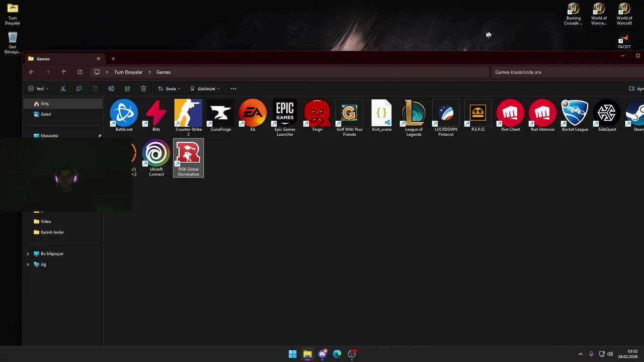Open Giriş in the sidebar
644x362 pixels.
62,104
